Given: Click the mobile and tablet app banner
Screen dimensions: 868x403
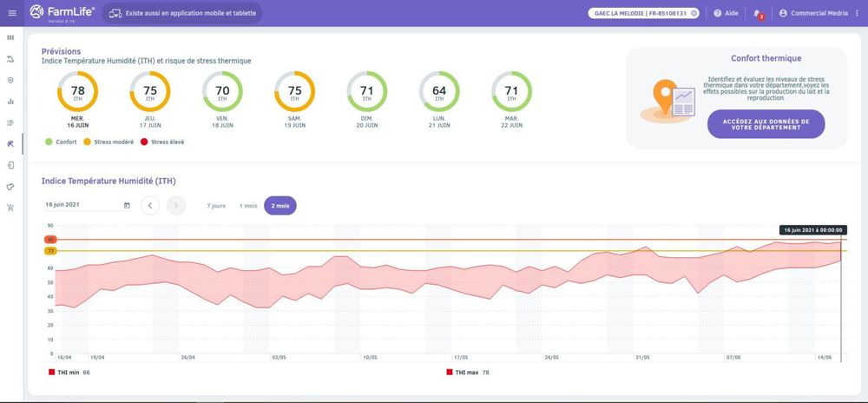Looking at the screenshot, I should tap(181, 13).
